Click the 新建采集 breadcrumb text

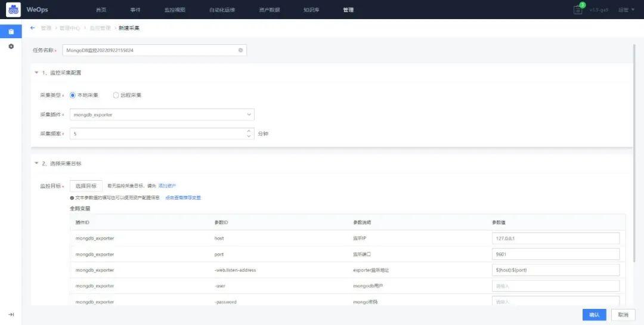pos(129,28)
